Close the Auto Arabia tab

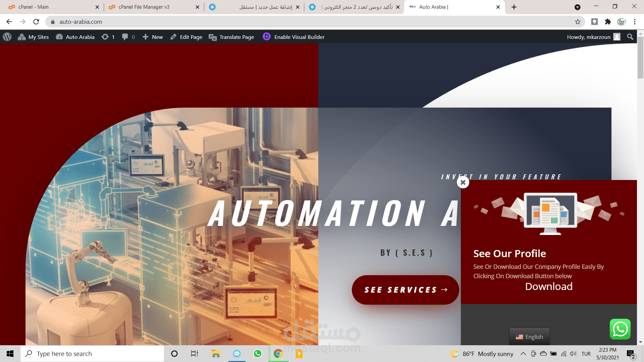point(498,7)
